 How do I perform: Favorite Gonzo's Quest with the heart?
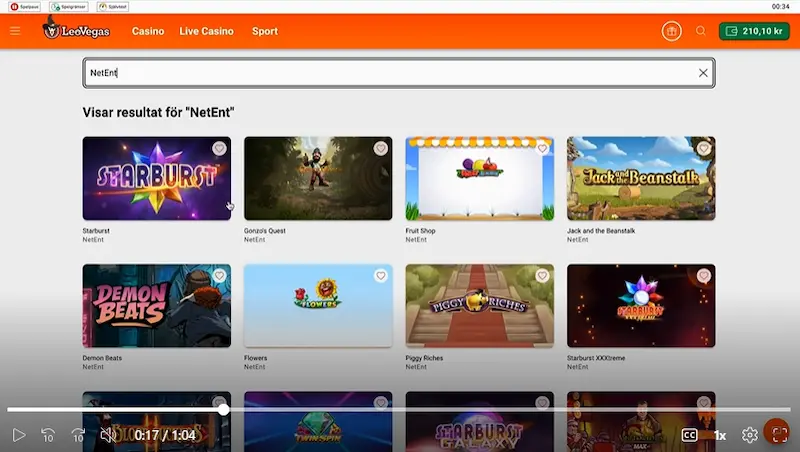(x=381, y=148)
